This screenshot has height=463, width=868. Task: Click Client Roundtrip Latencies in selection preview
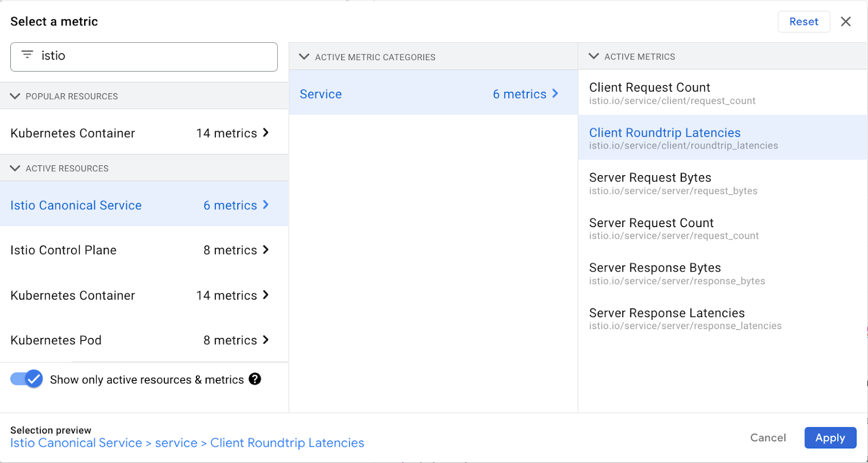[x=287, y=443]
